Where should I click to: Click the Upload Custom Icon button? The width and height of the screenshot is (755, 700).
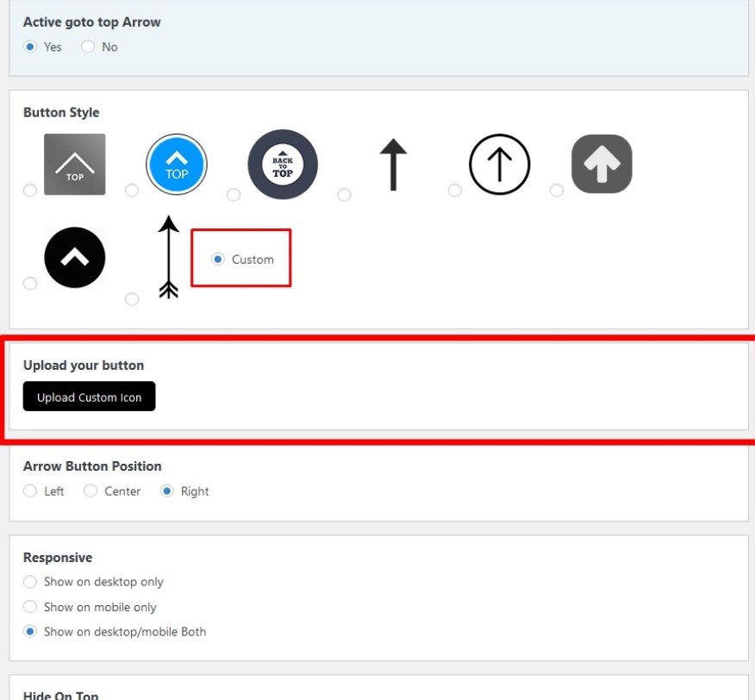pos(89,396)
